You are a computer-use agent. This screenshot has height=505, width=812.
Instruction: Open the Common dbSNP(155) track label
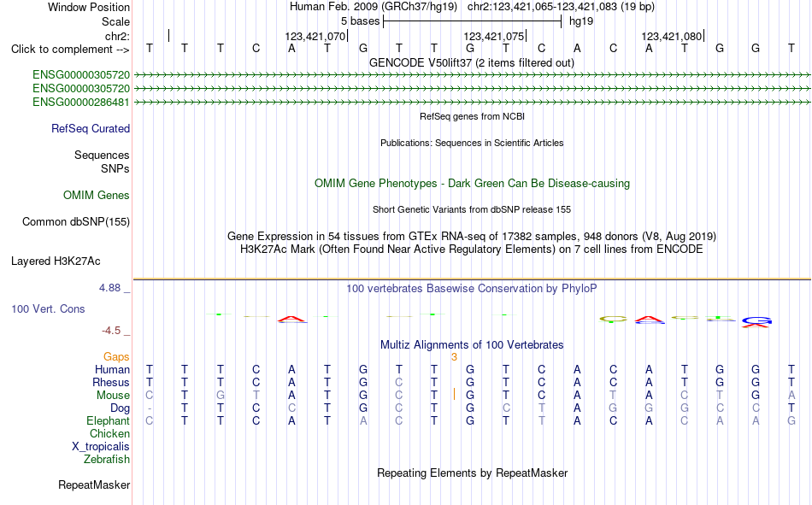tap(76, 221)
